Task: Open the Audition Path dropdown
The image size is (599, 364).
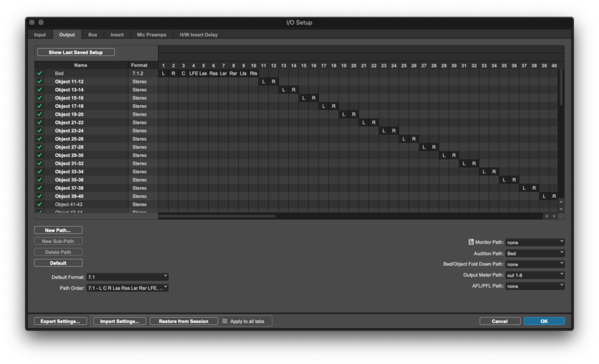Action: (535, 252)
